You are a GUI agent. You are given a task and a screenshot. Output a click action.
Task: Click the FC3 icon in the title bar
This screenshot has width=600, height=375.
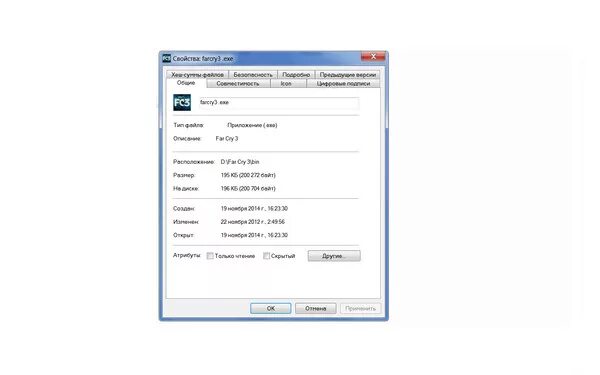click(166, 58)
